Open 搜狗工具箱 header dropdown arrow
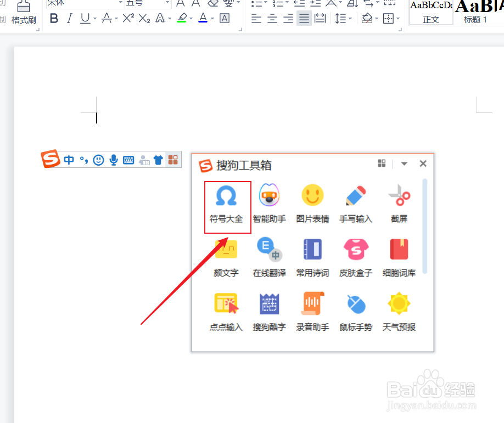 404,163
